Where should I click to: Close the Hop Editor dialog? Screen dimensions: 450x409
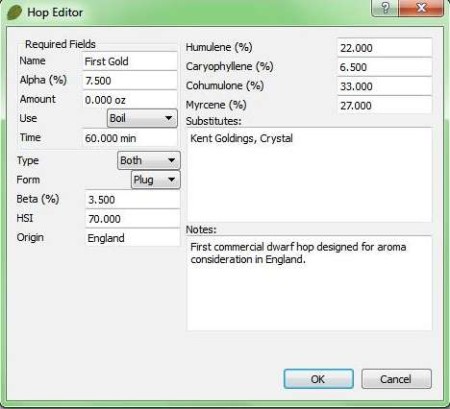click(421, 7)
